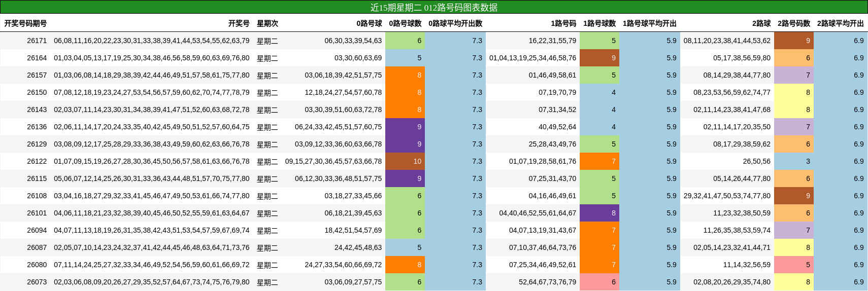This screenshot has height=291, width=868.
Task: Click 0路 balls 06,30,33,39,54,63 in row 26171
Action: pyautogui.click(x=353, y=41)
